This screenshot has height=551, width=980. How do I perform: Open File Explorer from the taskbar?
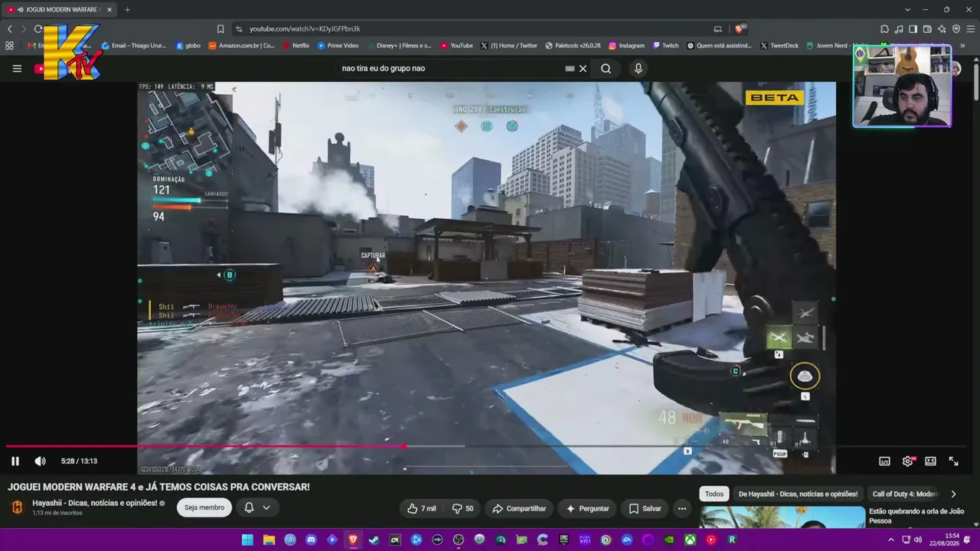point(269,540)
